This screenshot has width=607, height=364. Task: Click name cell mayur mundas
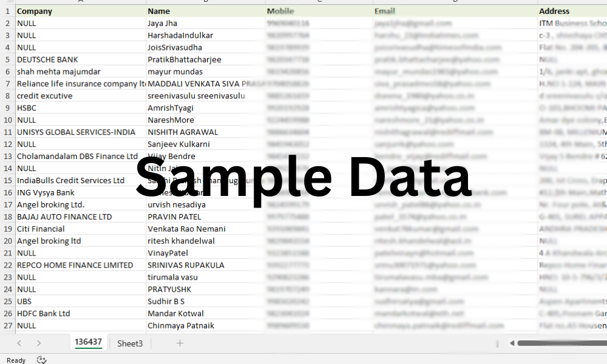206,72
